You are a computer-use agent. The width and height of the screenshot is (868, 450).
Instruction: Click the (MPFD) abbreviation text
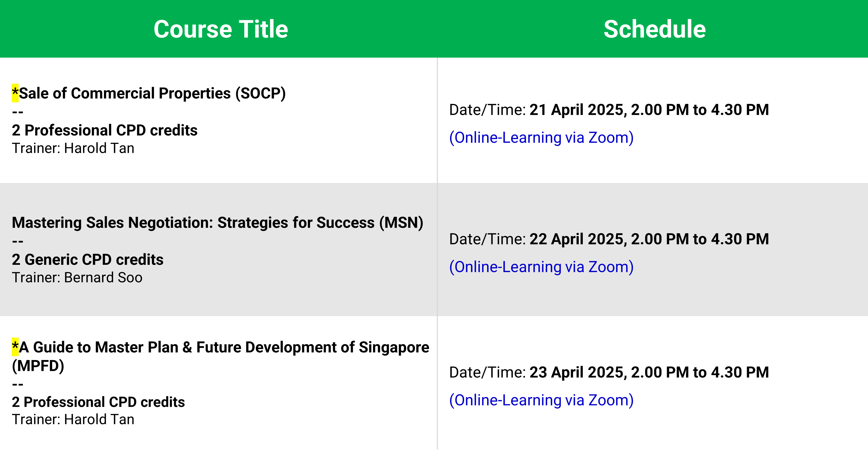tap(38, 366)
